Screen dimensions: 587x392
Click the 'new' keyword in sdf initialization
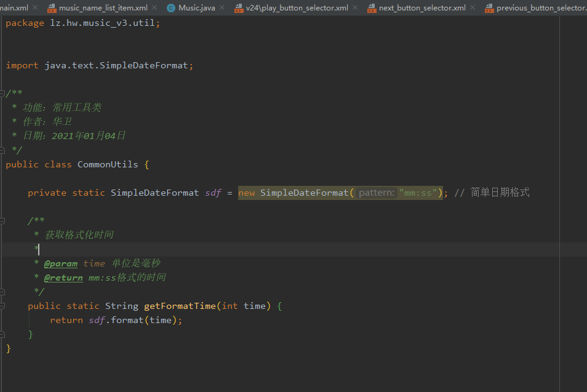pos(247,193)
